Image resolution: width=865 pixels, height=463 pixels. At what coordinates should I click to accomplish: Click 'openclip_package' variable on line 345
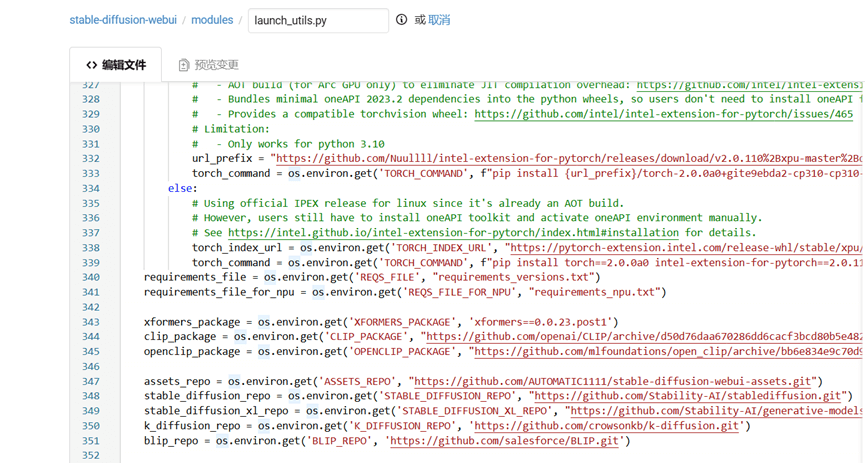coord(192,352)
